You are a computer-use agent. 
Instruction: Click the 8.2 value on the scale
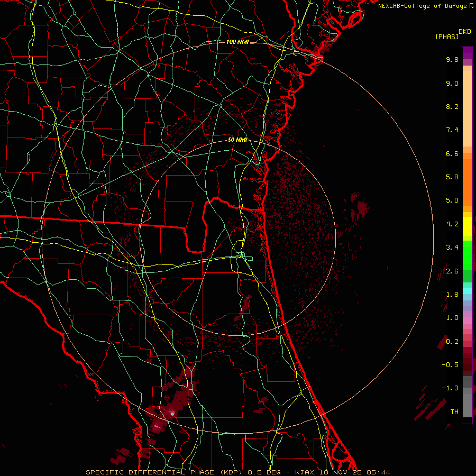click(x=452, y=106)
